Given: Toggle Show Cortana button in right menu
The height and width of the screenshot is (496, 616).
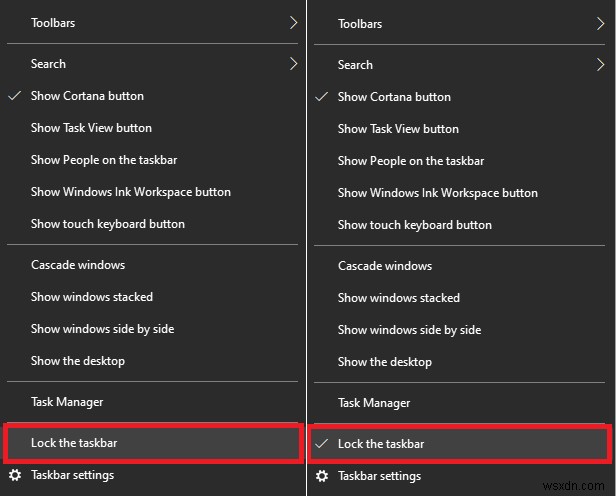Looking at the screenshot, I should [394, 97].
